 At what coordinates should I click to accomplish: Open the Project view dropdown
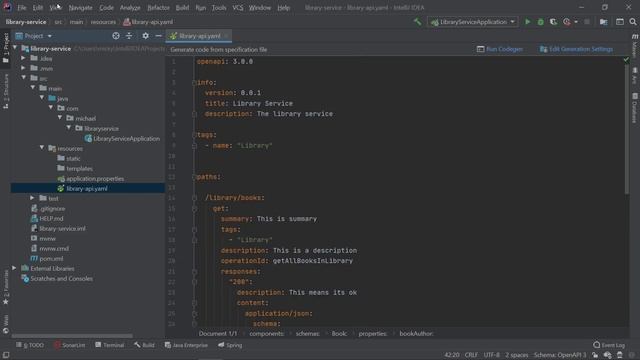click(x=34, y=36)
